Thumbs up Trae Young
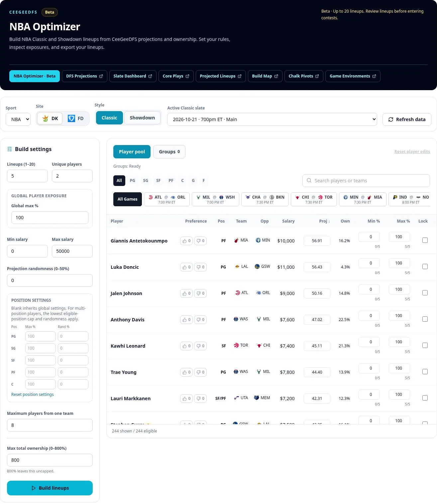The width and height of the screenshot is (437, 504). [x=186, y=372]
